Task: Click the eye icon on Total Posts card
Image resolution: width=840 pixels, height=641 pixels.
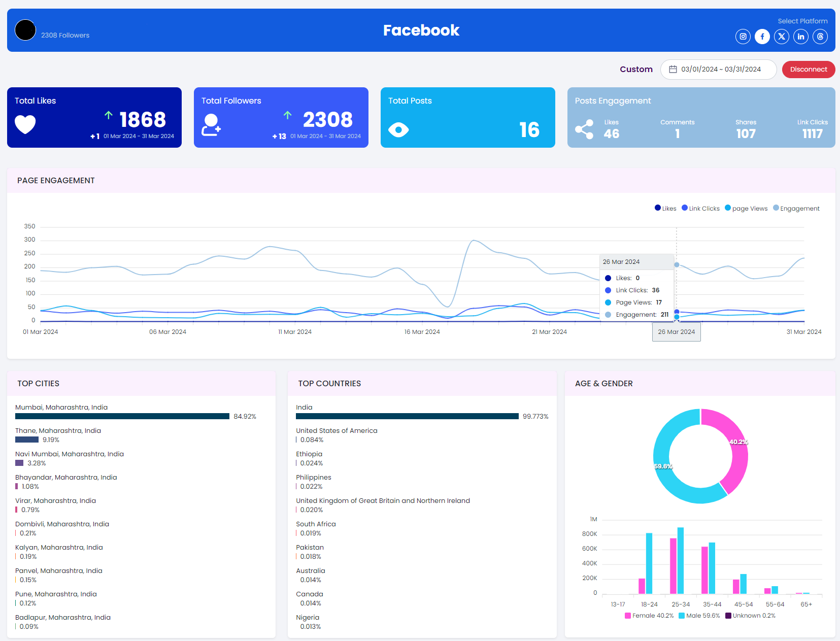Action: 399,130
